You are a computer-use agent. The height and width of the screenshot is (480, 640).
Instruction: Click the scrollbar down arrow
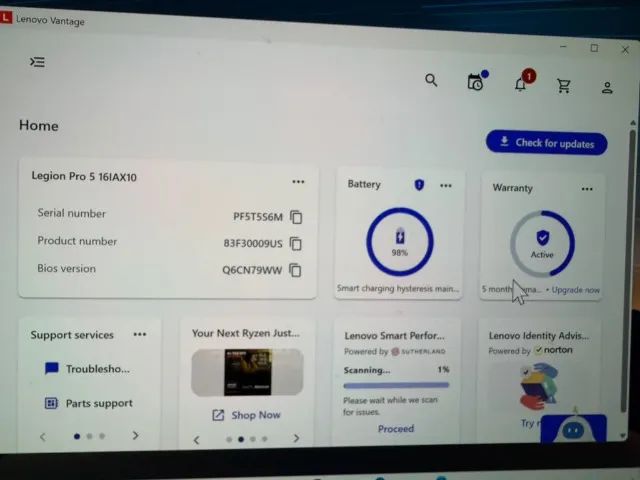[x=622, y=436]
